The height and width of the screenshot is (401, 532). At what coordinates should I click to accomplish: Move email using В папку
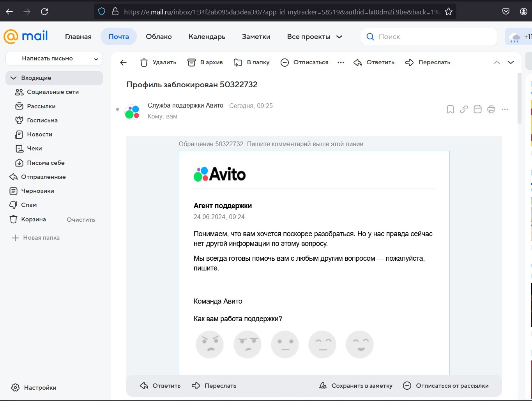click(x=251, y=62)
